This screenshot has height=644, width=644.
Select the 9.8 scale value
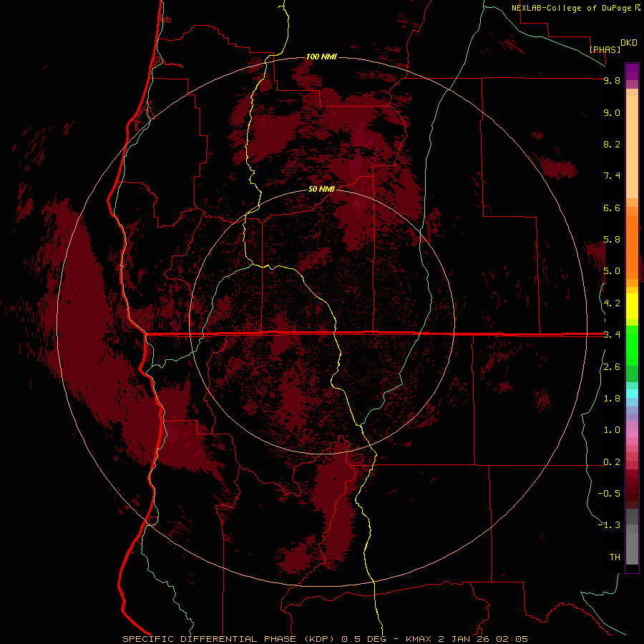point(612,81)
